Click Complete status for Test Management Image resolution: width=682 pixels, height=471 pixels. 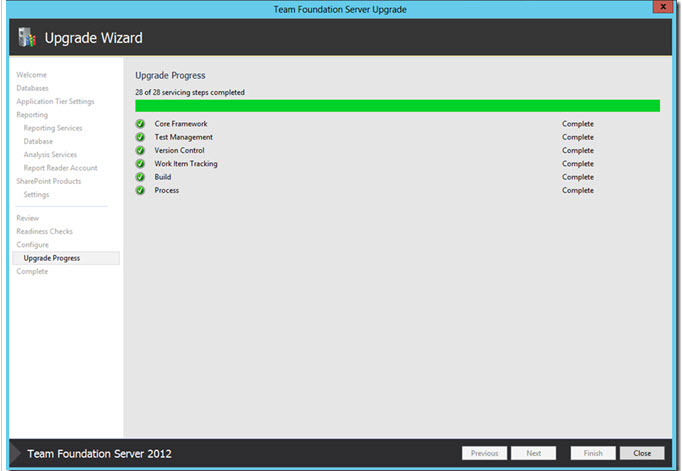[578, 137]
